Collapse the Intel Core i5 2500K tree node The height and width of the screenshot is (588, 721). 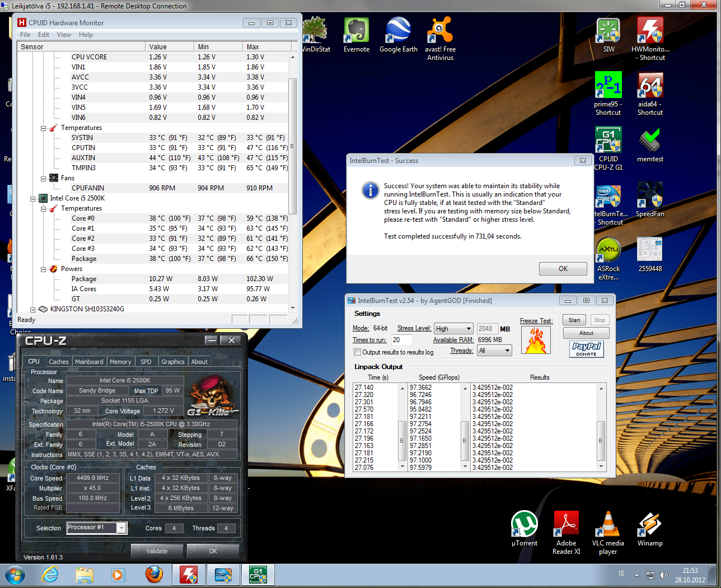tap(34, 198)
